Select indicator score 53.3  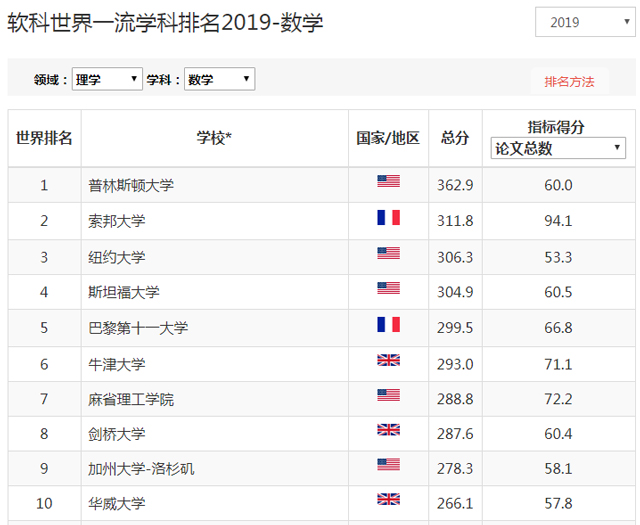[558, 257]
